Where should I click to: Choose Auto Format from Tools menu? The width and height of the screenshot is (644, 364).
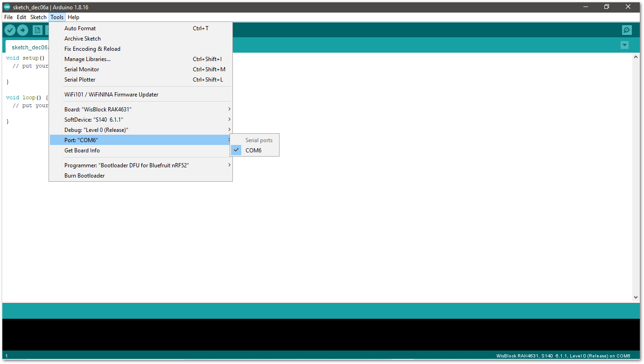141,28
